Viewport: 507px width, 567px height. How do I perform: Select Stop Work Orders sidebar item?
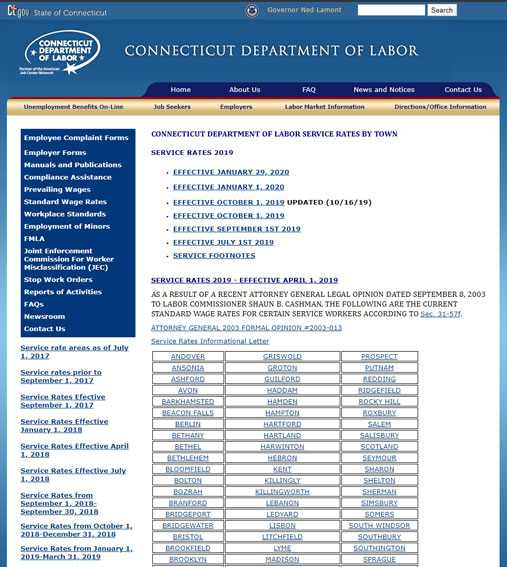pyautogui.click(x=58, y=280)
